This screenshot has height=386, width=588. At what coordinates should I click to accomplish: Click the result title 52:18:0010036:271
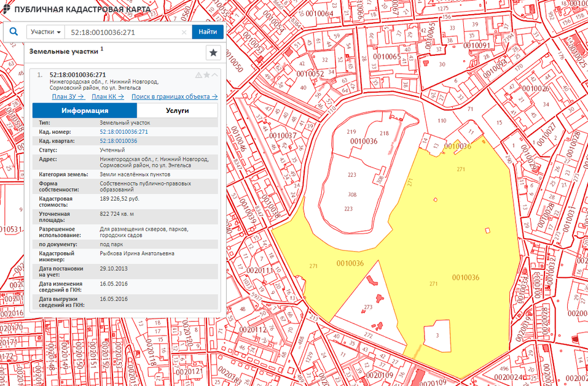click(x=73, y=75)
